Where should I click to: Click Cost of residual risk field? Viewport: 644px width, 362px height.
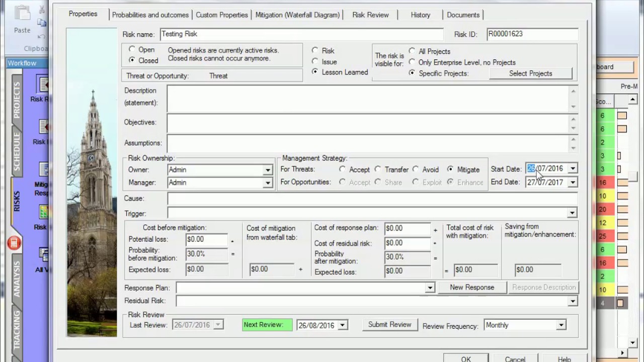click(x=407, y=243)
